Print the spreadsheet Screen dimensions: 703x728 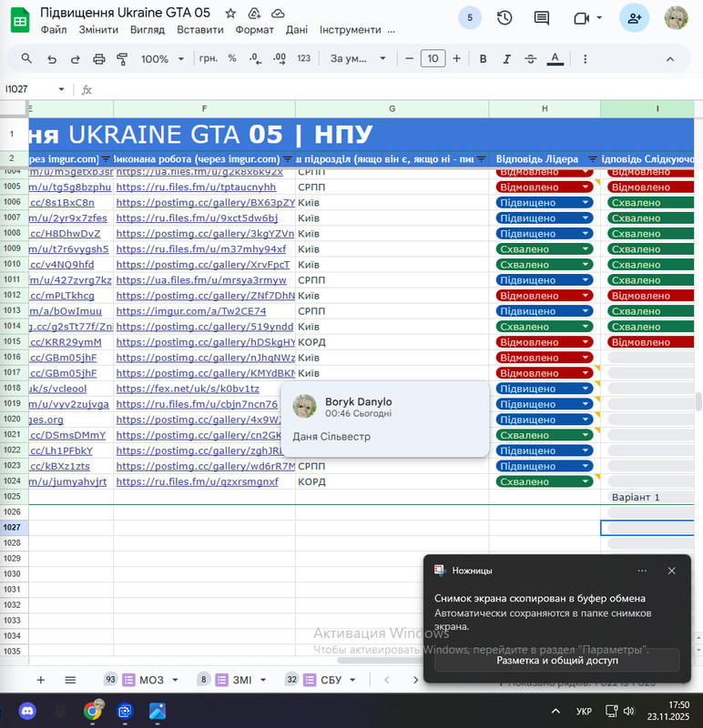coord(99,59)
